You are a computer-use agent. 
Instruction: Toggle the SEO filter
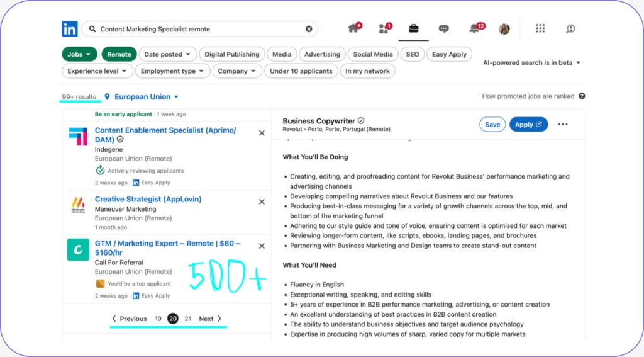[x=413, y=54]
